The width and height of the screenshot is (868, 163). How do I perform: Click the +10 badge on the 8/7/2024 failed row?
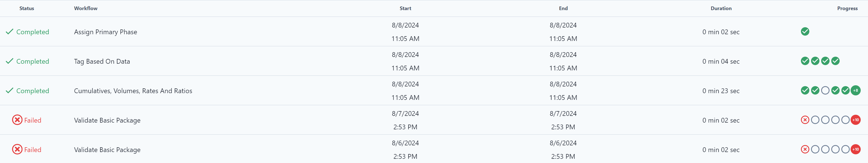[855, 120]
